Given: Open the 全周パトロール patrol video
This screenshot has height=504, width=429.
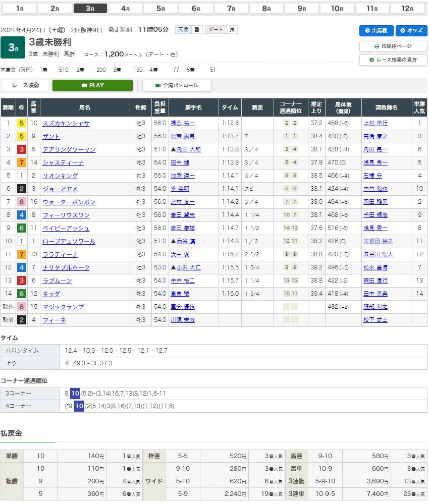Looking at the screenshot, I should coord(177,85).
